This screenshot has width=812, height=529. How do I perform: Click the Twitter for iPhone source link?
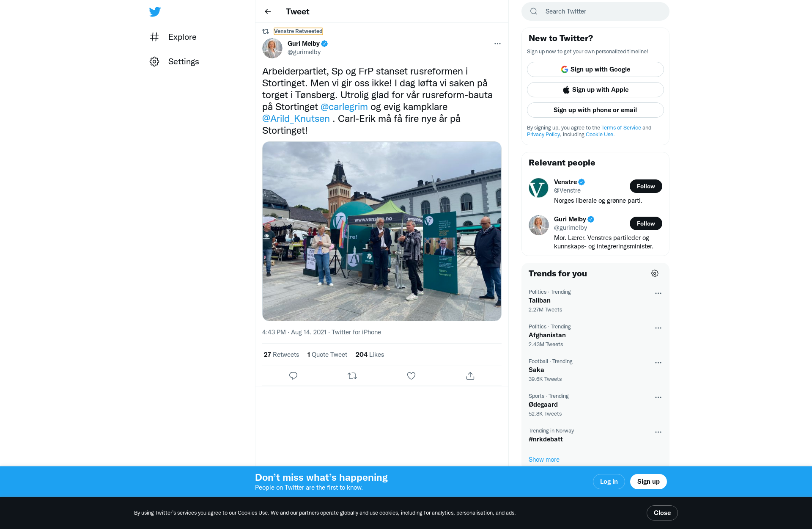356,332
